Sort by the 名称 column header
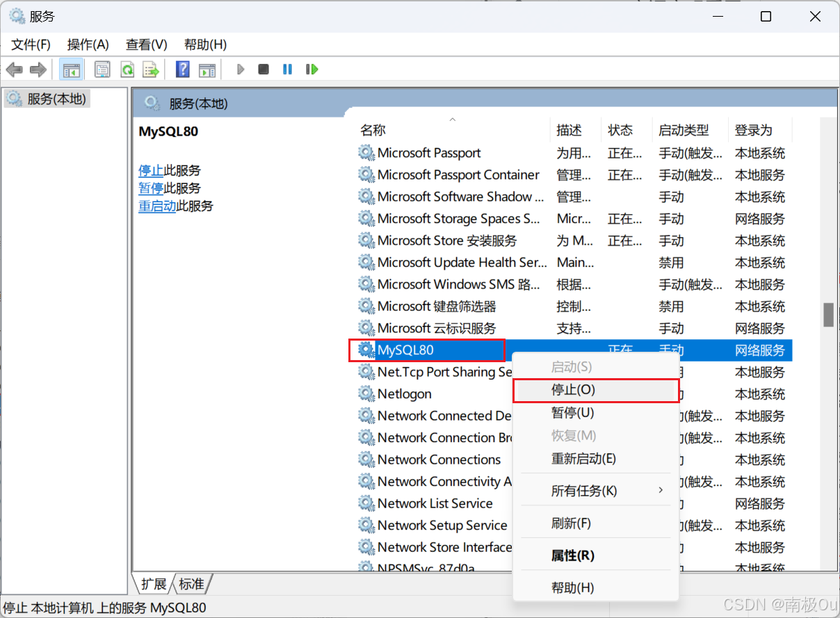Viewport: 840px width, 618px height. coord(373,130)
